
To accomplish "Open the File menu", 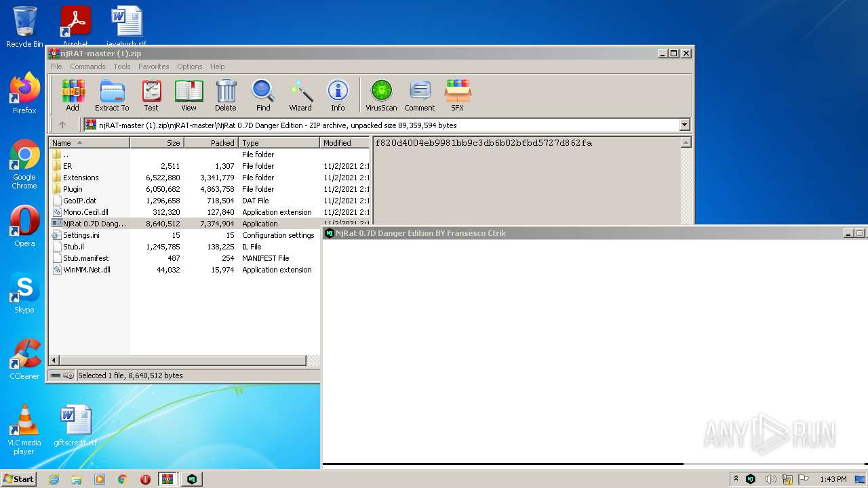I will tap(56, 66).
